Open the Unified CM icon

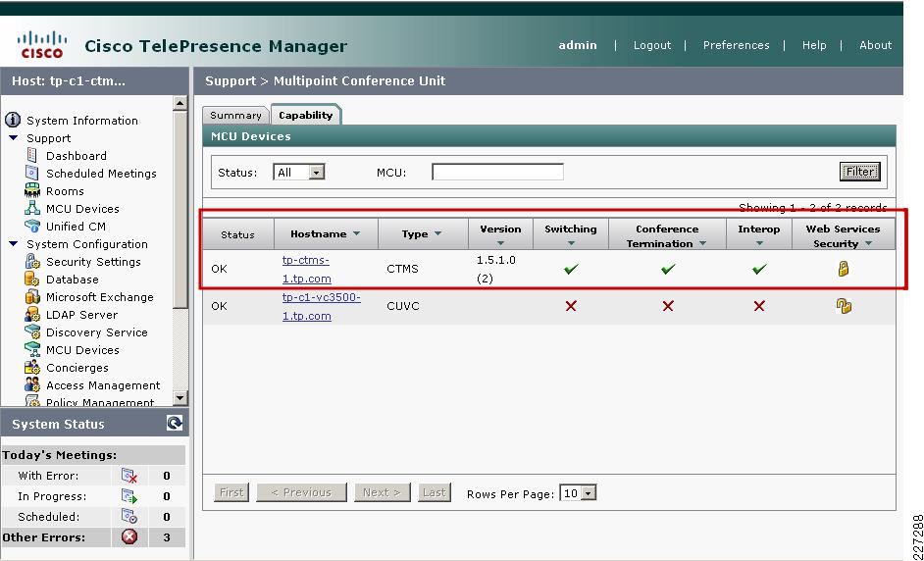tap(31, 226)
